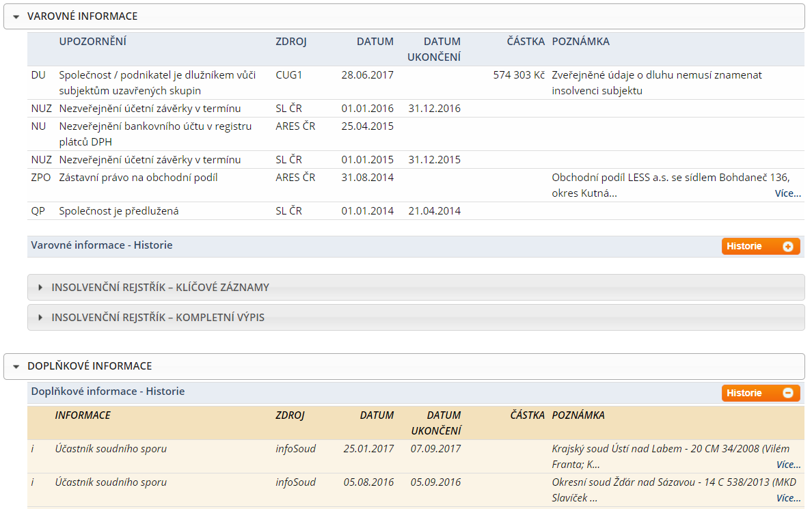Open Více link for Krajský soud Ústí note
Viewport: 812px width, 509px height.
[x=788, y=465]
